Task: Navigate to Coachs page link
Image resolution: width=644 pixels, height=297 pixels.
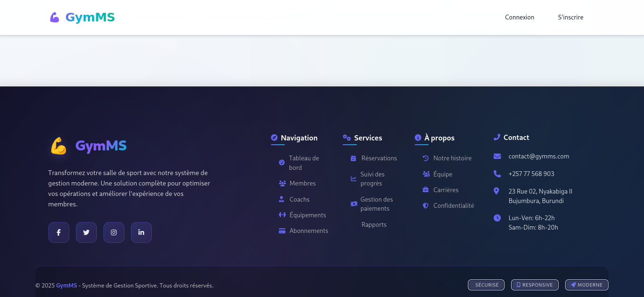Action: 299,199
